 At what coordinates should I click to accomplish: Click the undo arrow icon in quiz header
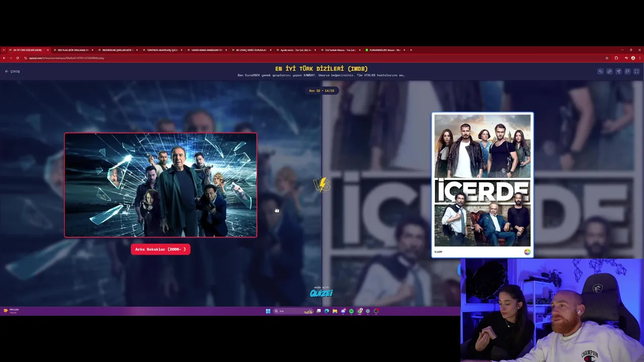[600, 71]
